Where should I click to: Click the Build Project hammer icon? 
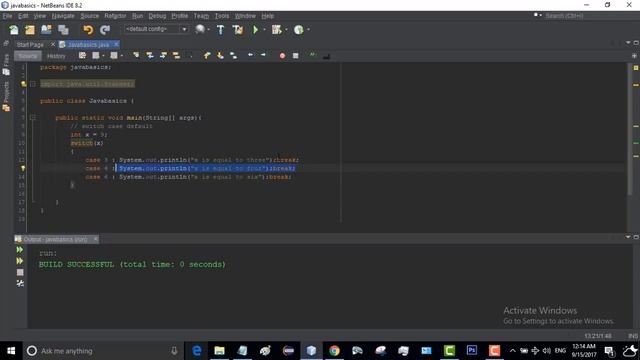pyautogui.click(x=220, y=30)
